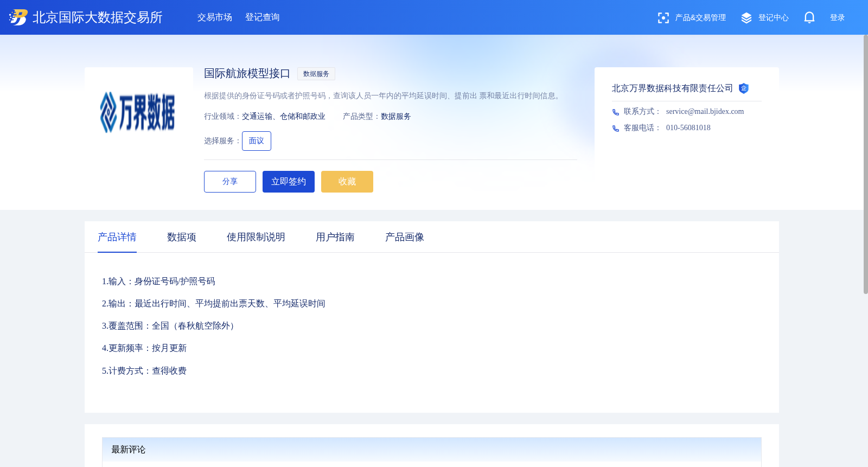Click the line 5.计费方式：查得收费
868x467 pixels.
coord(144,371)
